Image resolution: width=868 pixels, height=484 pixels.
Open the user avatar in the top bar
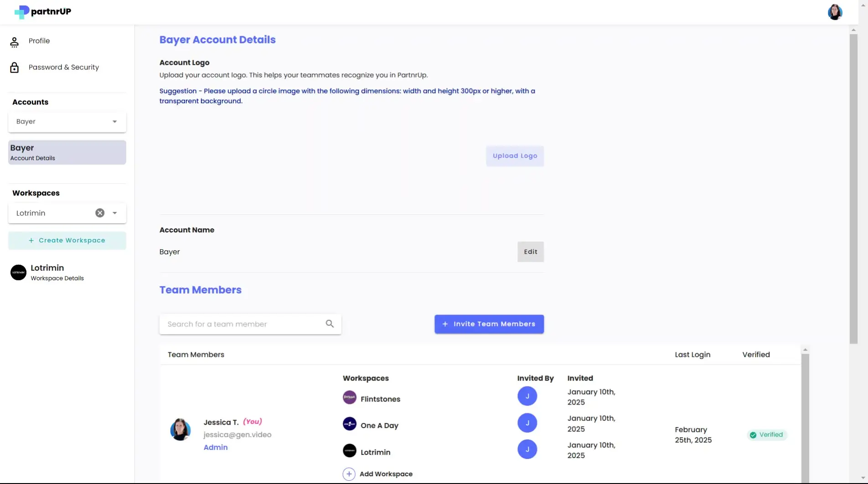[x=835, y=12]
